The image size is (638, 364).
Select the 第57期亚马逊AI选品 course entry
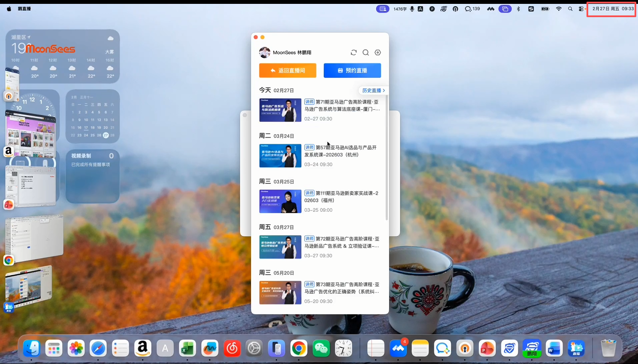pos(341,151)
